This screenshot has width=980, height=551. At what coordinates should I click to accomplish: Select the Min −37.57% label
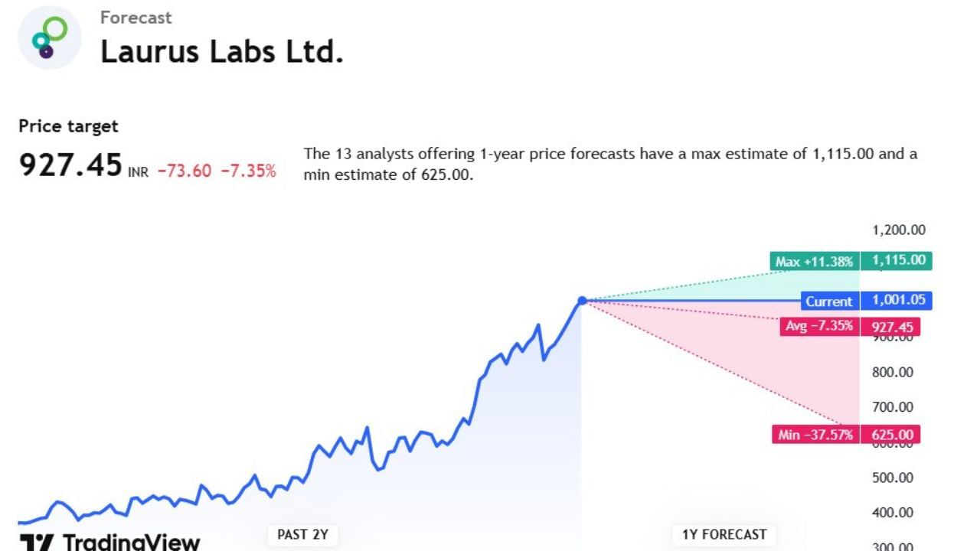coord(815,435)
